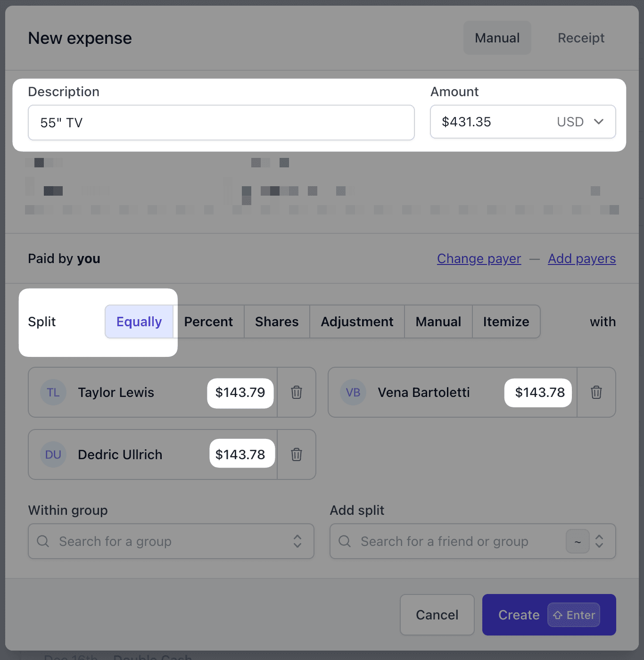Remove Vena Bartoletti with her trash icon

596,392
